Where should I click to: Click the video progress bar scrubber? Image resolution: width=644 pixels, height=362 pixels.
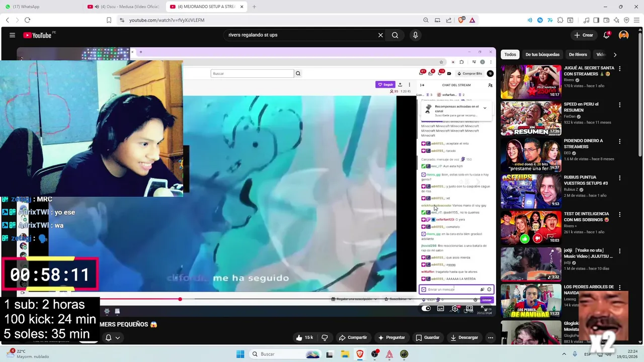(x=180, y=299)
